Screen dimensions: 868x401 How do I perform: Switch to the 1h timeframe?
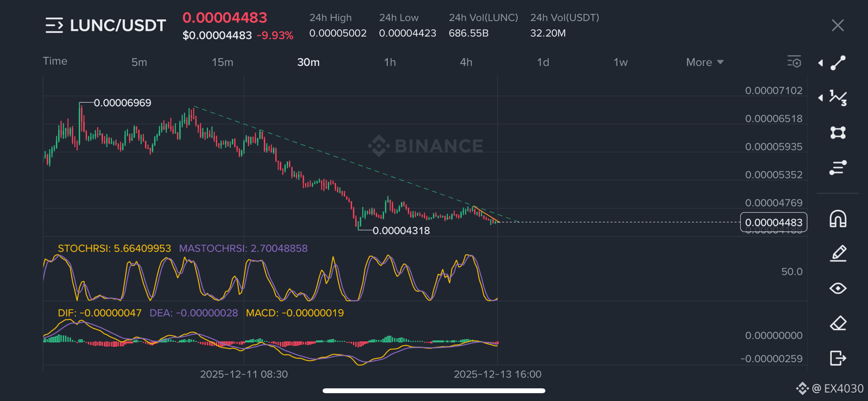tap(390, 62)
